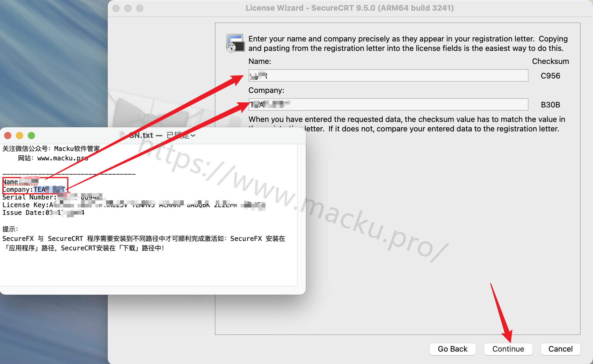Click the Continue button

click(508, 349)
